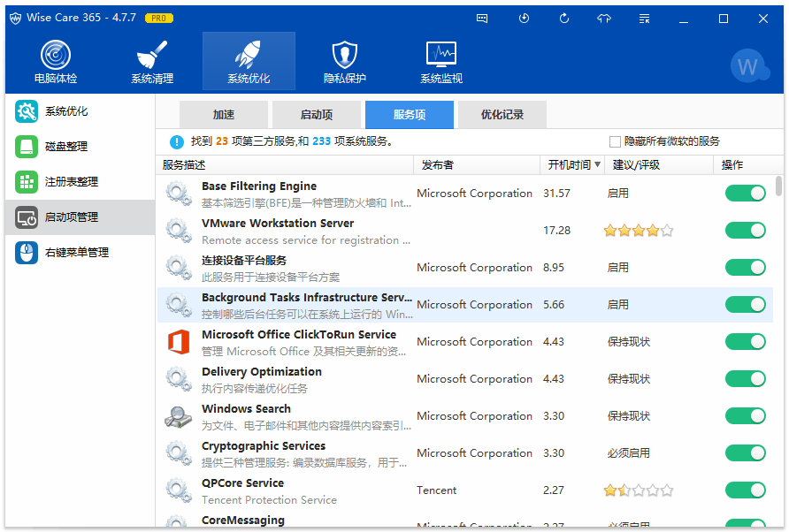The image size is (789, 532).
Task: Open the 隐私保护 shield icon
Action: (345, 54)
